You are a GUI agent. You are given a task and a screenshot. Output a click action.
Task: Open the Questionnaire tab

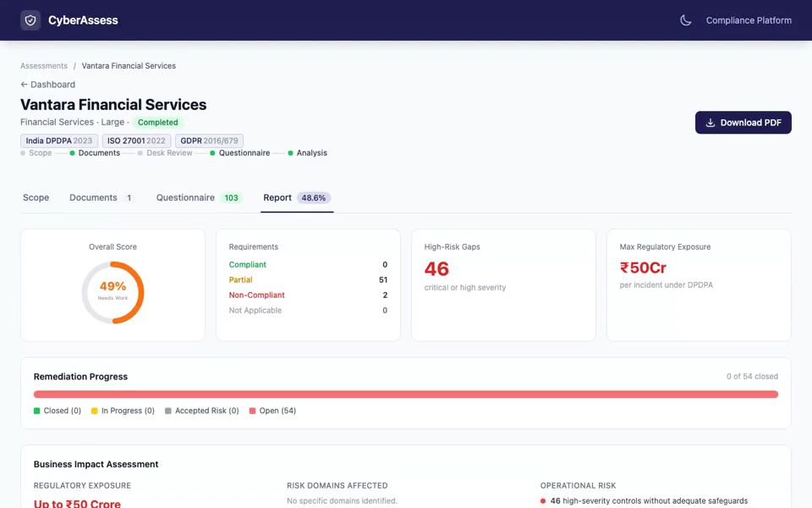200,197
